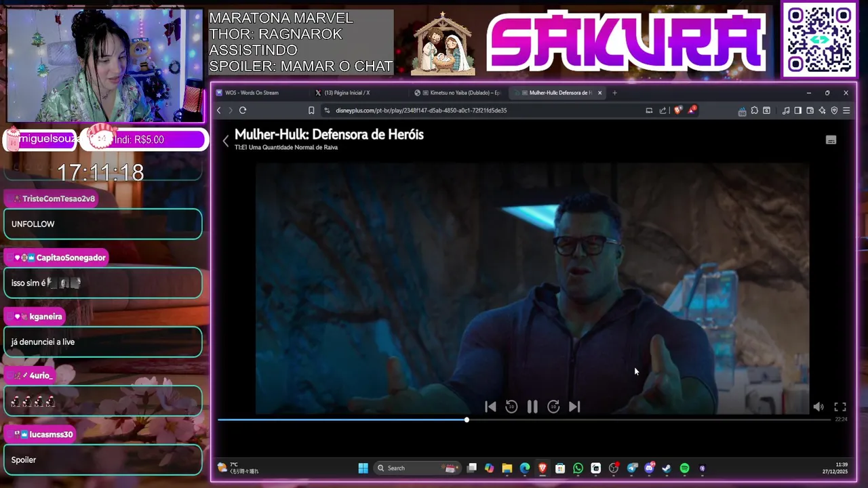Click the Mulher-Hulk: Defensora de Heróis title
The image size is (868, 488).
[329, 134]
